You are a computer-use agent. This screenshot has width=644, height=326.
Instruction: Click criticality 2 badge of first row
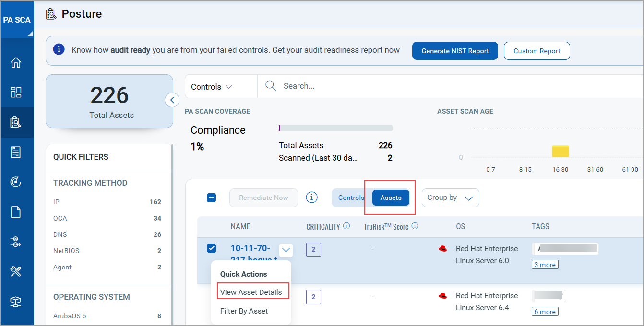(x=313, y=250)
